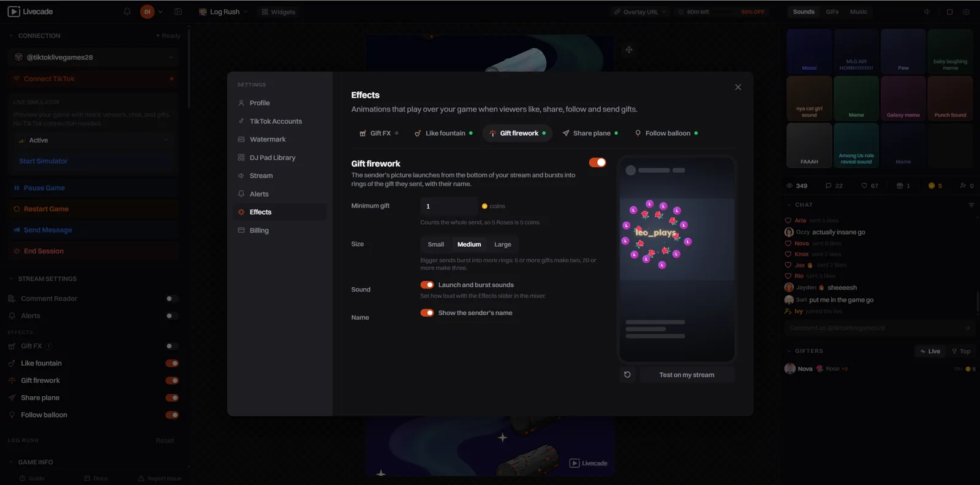Click the volume speaker icon at top right
Image resolution: width=980 pixels, height=485 pixels.
(927, 12)
